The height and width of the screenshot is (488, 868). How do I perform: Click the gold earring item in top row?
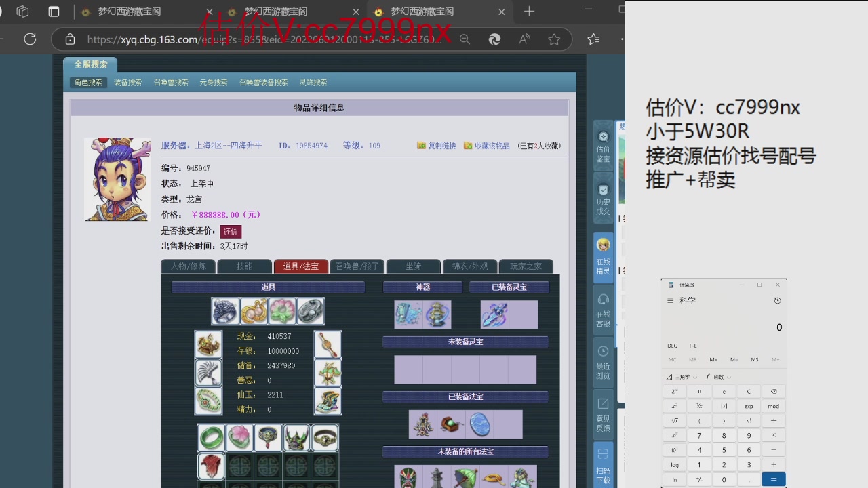(x=254, y=311)
